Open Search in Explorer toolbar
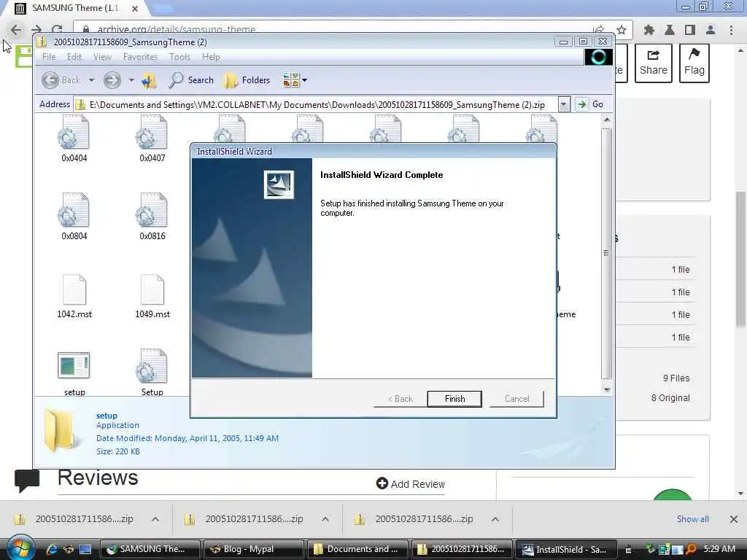This screenshot has width=747, height=560. [191, 80]
